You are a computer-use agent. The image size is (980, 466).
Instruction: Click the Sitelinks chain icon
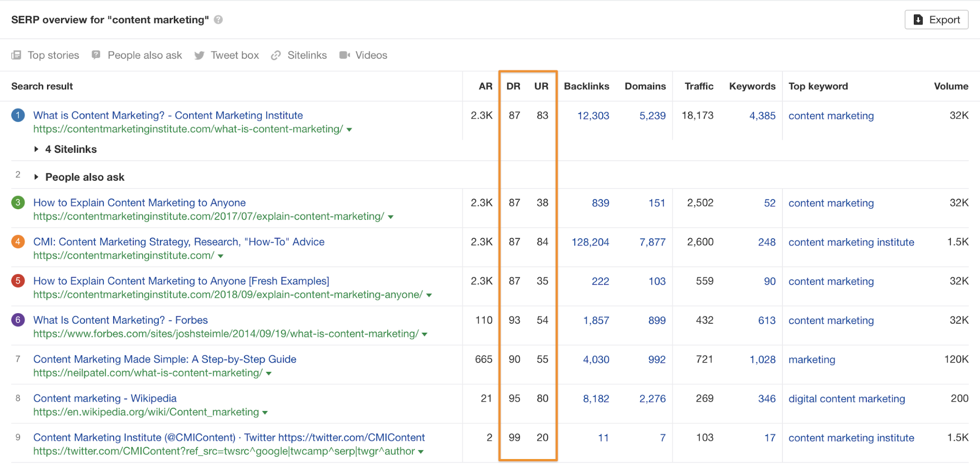[276, 55]
